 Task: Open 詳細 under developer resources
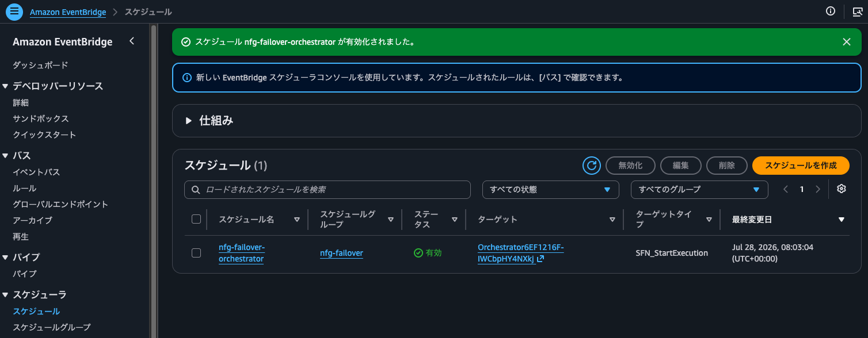21,103
